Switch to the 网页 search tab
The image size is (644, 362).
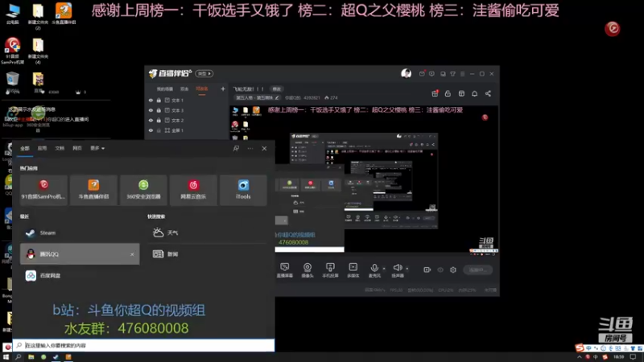coord(77,148)
